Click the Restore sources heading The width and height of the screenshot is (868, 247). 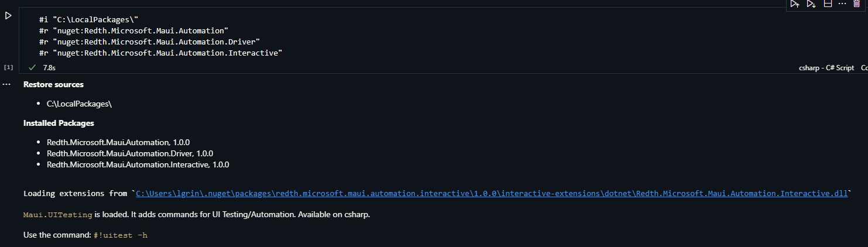[53, 84]
